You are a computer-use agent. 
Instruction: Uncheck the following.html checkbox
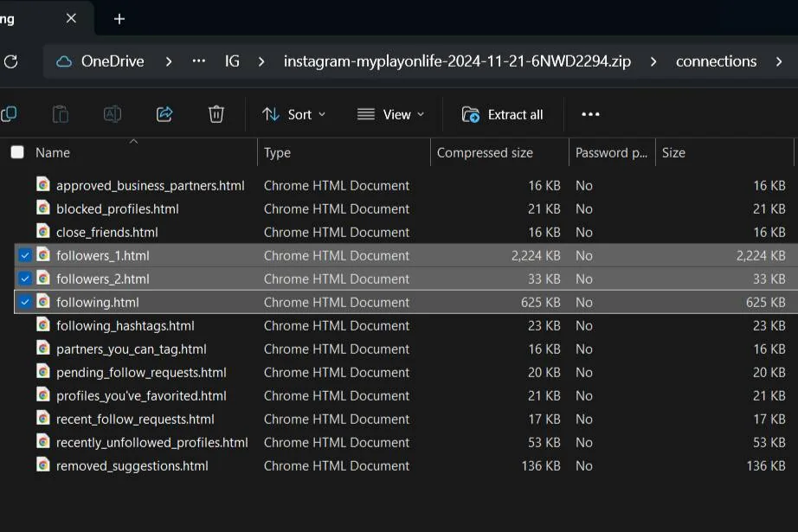(25, 302)
